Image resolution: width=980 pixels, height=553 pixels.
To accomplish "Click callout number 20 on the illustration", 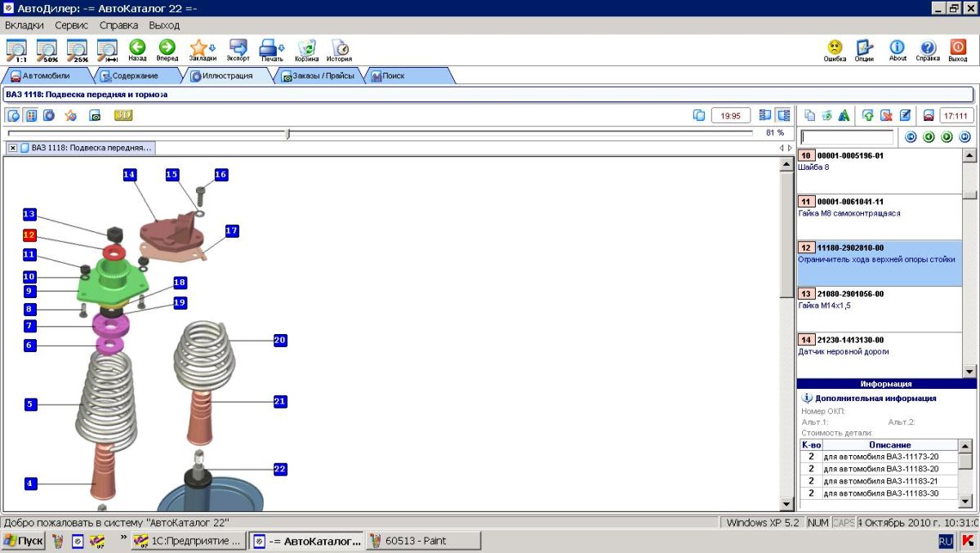I will pyautogui.click(x=280, y=341).
